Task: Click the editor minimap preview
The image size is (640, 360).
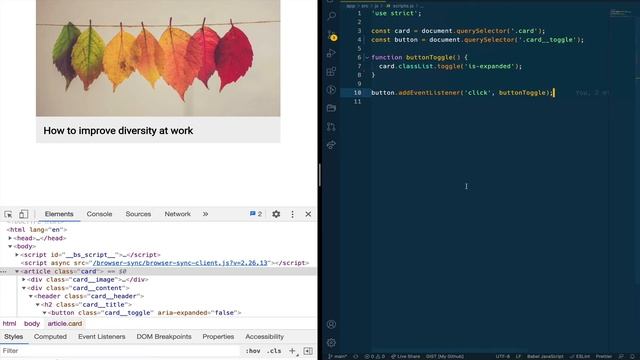Action: pos(621,13)
